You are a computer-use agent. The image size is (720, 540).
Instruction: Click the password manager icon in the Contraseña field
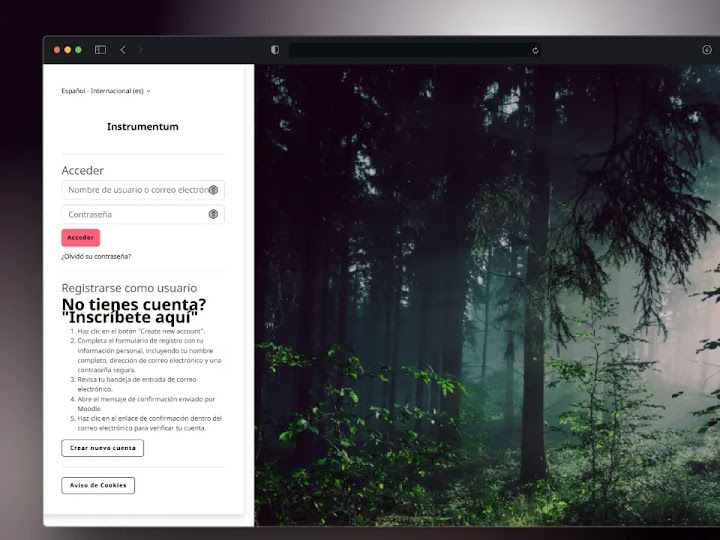tap(213, 214)
